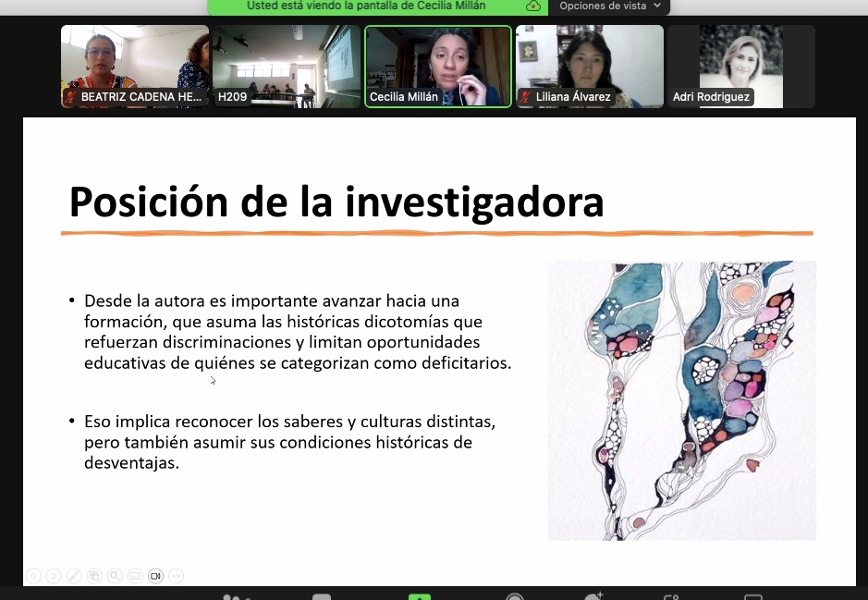Click the chevron next to Opciones de vista
This screenshot has width=868, height=600.
(x=657, y=6)
